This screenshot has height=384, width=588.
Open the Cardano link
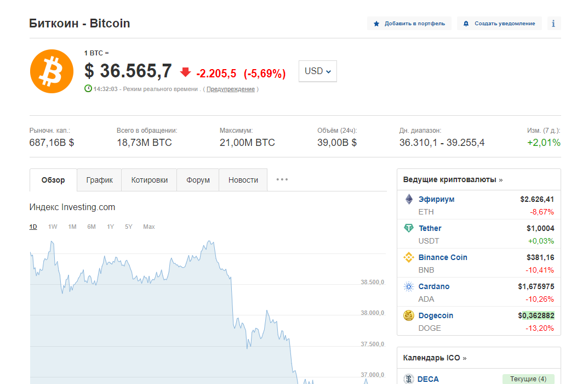(x=434, y=286)
